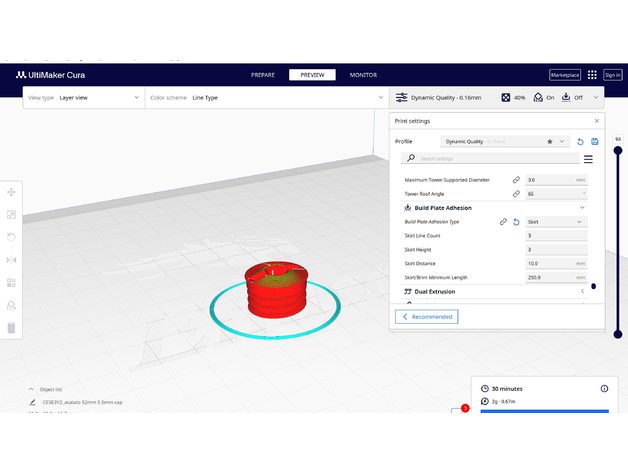This screenshot has height=472, width=628.
Task: Open the Color scheme Line Type dropdown
Action: pos(266,98)
